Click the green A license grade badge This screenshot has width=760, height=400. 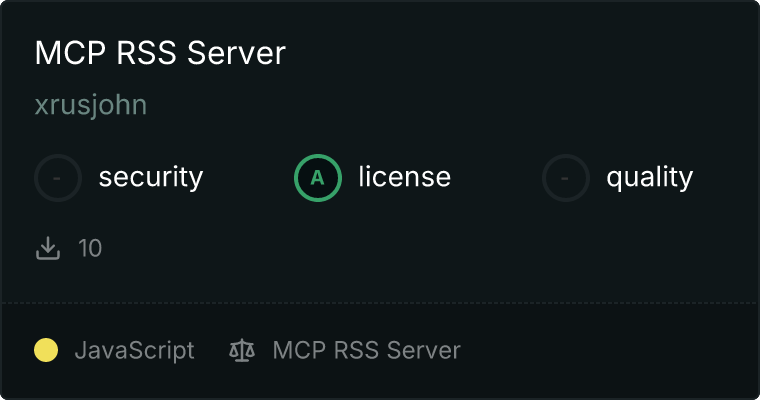tap(318, 178)
